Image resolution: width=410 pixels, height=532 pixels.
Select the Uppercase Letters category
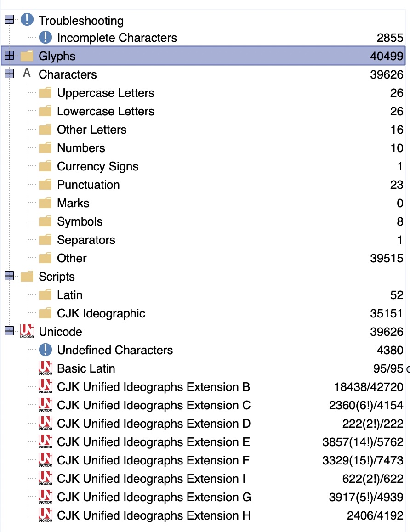point(105,93)
